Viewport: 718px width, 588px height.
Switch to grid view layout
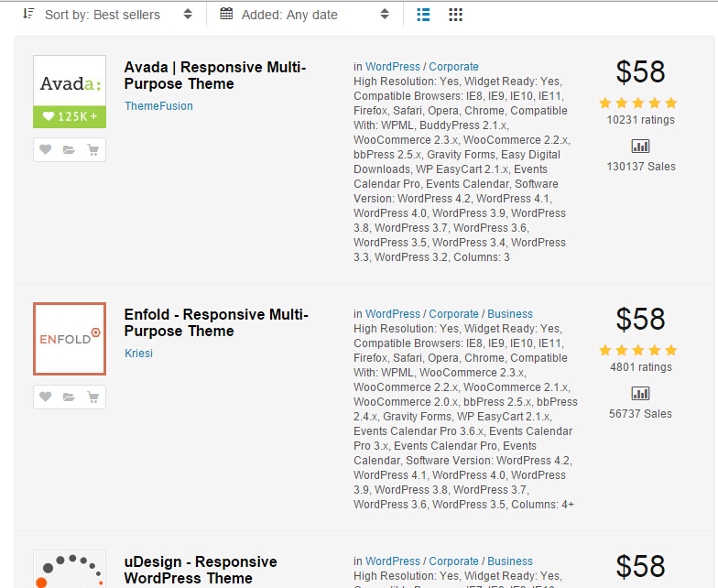455,15
